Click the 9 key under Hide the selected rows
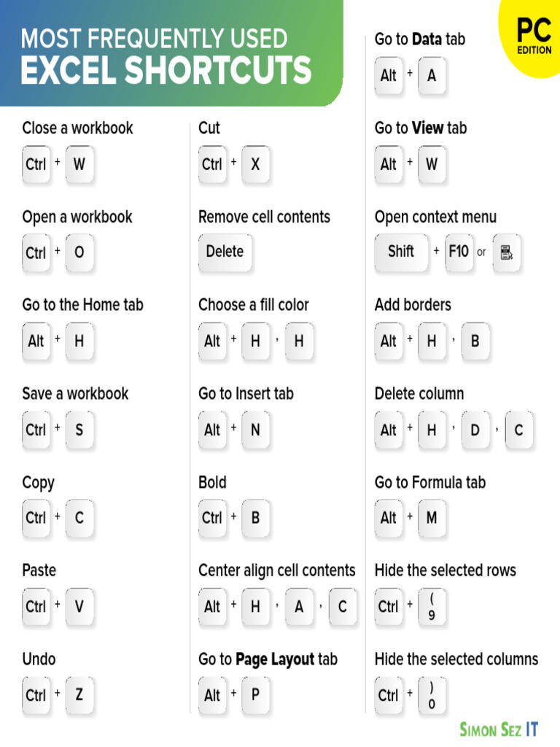Screen dimensions: 560x747 tap(432, 607)
